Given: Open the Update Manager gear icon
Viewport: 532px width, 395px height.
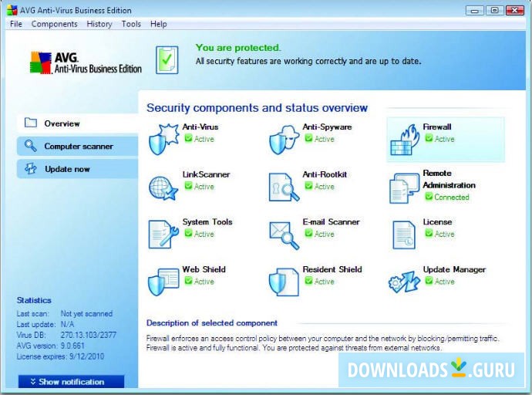Looking at the screenshot, I should point(404,282).
